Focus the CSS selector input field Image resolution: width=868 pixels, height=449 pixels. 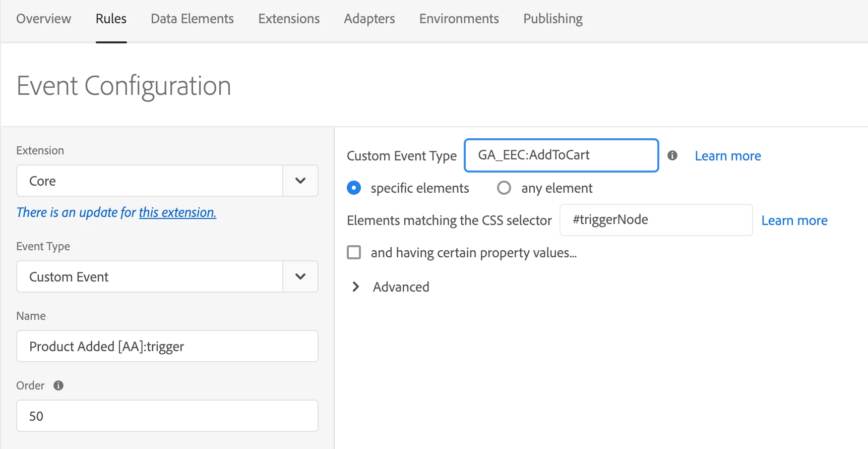point(656,220)
